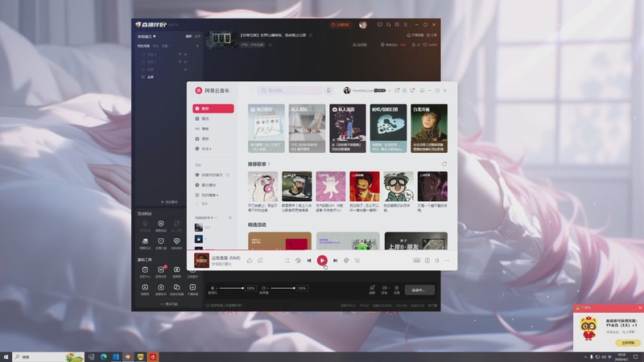The height and width of the screenshot is (362, 644).
Task: Expand 更多功能 in the streaming tools panel
Action: [169, 304]
